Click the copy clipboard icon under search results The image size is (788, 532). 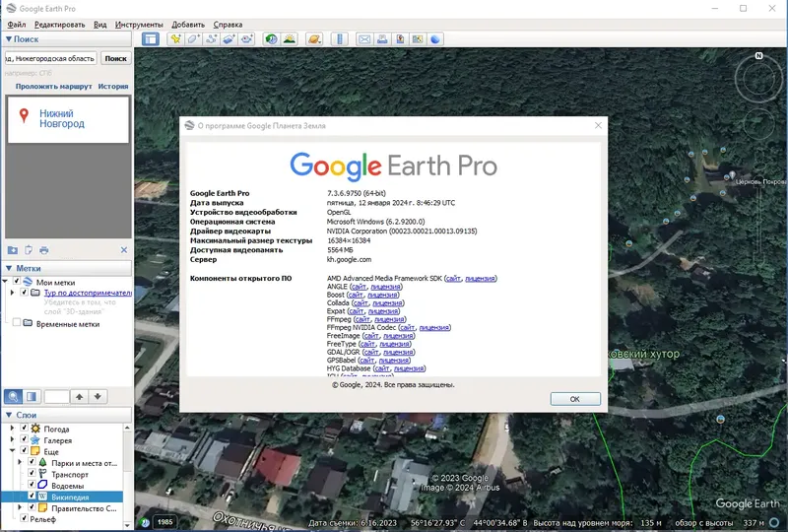click(29, 250)
